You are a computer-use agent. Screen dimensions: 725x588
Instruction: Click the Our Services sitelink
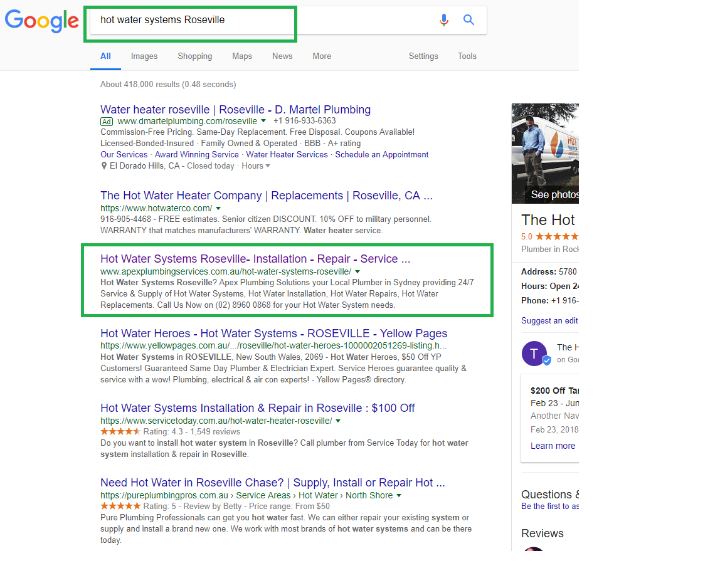click(x=124, y=154)
